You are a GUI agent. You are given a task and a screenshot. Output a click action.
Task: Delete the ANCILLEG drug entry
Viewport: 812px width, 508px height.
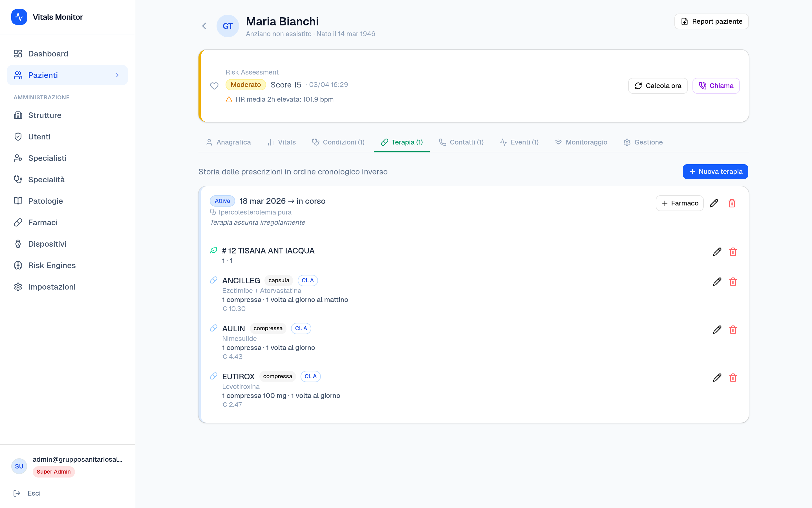pos(733,282)
